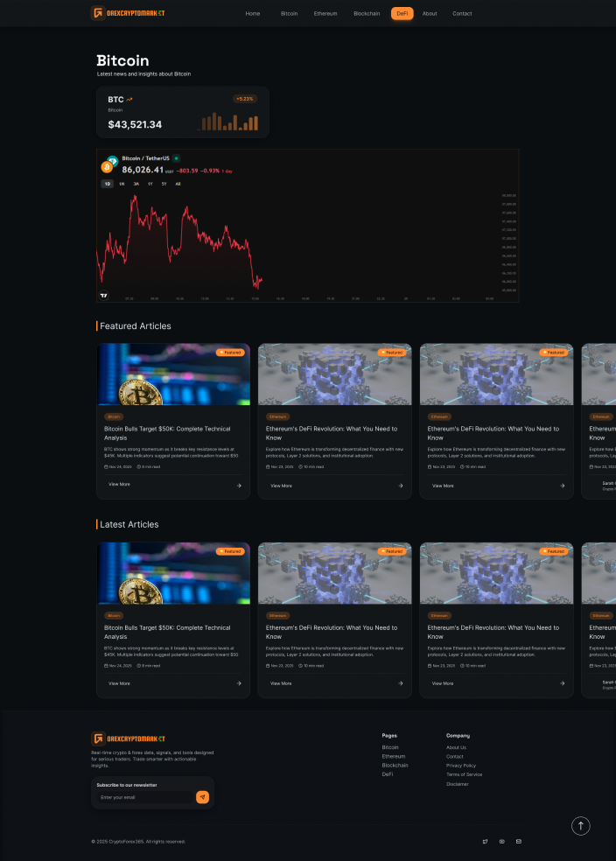Image resolution: width=616 pixels, height=861 pixels.
Task: Click View More on third Featured Ethereum card
Action: tap(443, 486)
